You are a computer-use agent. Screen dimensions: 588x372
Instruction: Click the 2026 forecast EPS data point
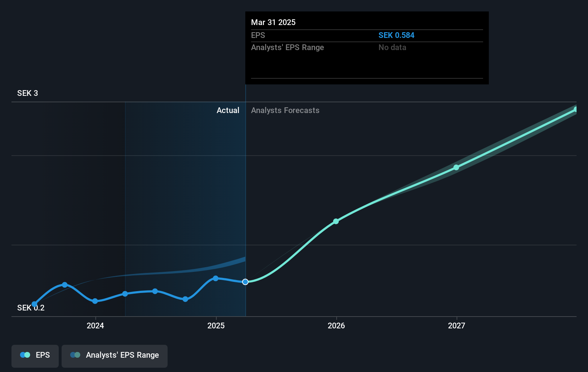click(x=336, y=221)
